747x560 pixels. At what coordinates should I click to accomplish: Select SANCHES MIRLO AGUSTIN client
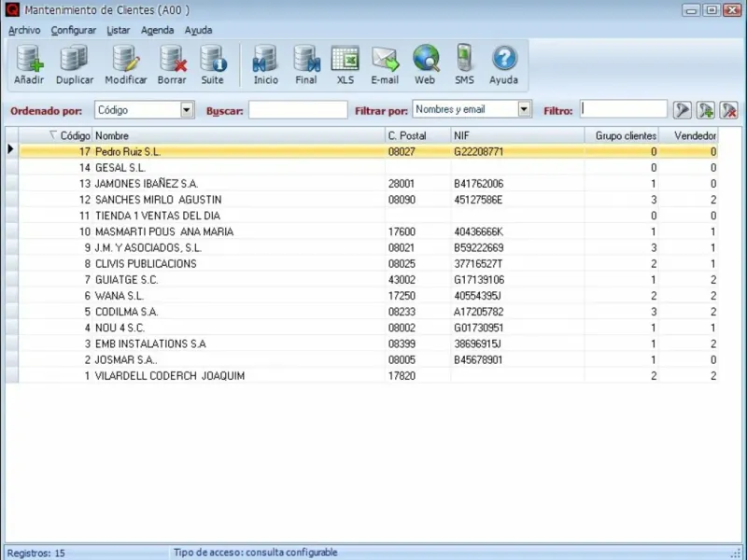click(x=368, y=200)
